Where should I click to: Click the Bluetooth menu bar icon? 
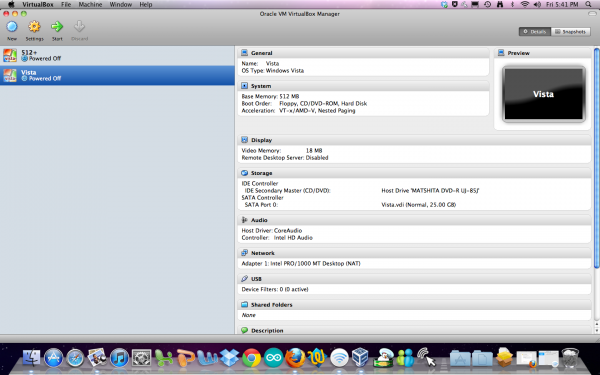tap(512, 5)
